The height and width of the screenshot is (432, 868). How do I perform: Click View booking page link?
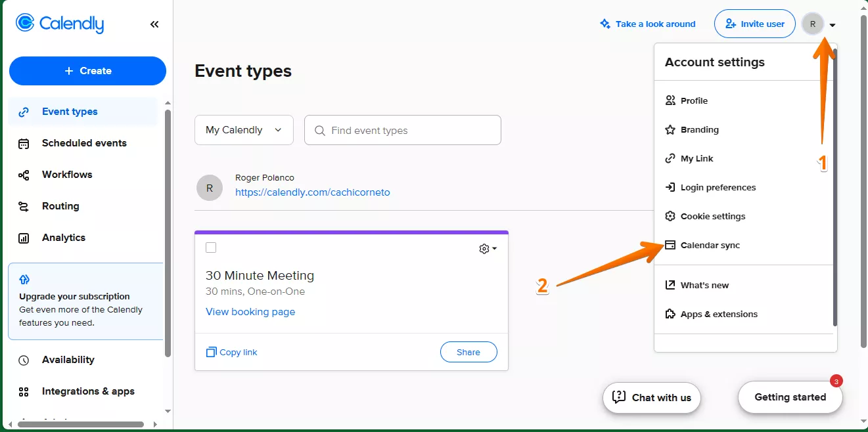tap(250, 312)
